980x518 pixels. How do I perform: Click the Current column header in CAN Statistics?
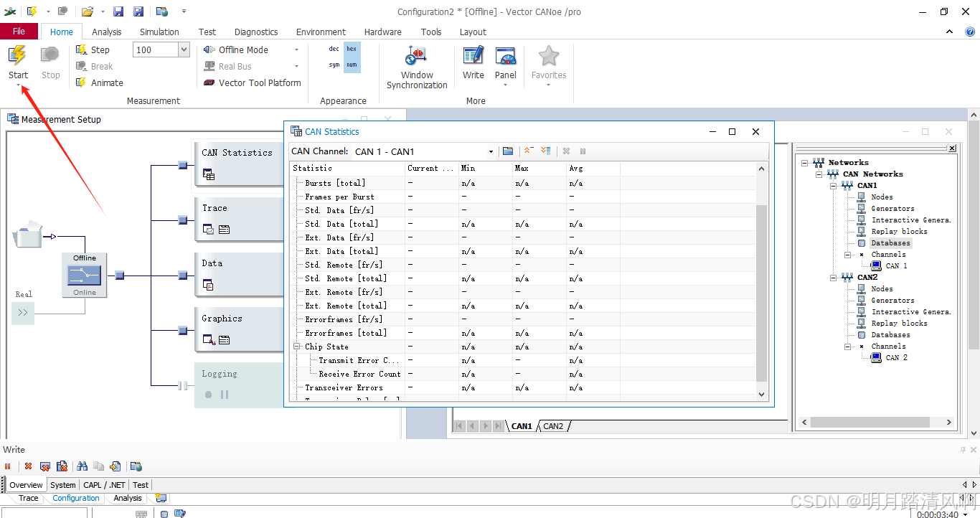(431, 168)
